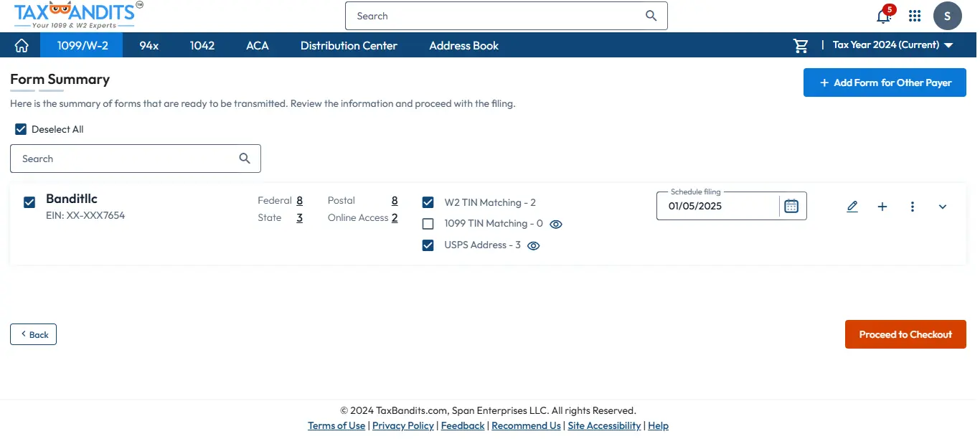Add a form using the plus icon
Screen dimensions: 980x439
[882, 206]
